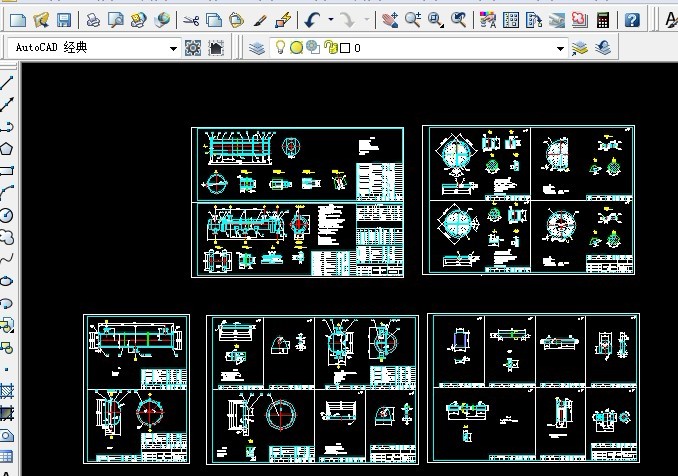The image size is (678, 476).
Task: Click the Make Block tool
Action: [6, 347]
